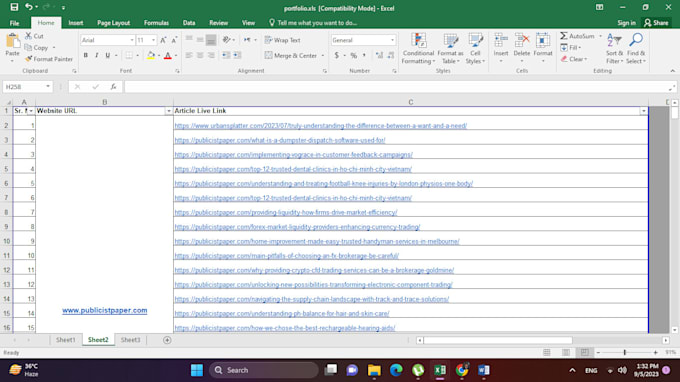Open Cell Styles gallery

pyautogui.click(x=475, y=49)
